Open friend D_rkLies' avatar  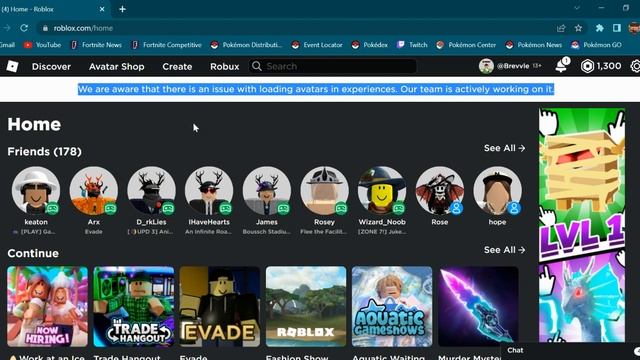pyautogui.click(x=151, y=190)
